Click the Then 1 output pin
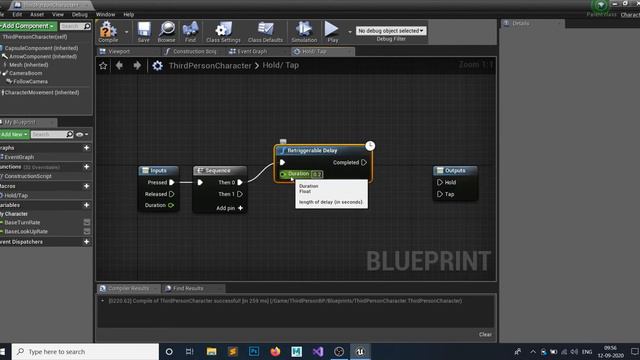This screenshot has height=360, width=640. pyautogui.click(x=240, y=194)
